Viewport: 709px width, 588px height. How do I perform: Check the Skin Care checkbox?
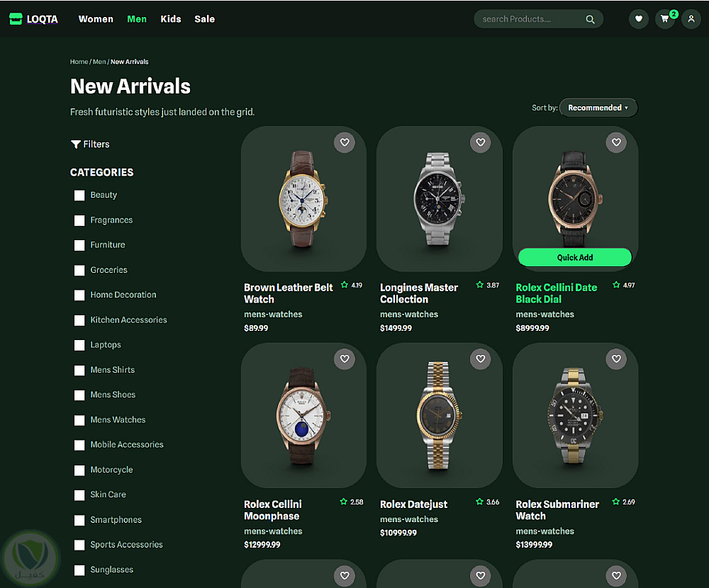[79, 495]
